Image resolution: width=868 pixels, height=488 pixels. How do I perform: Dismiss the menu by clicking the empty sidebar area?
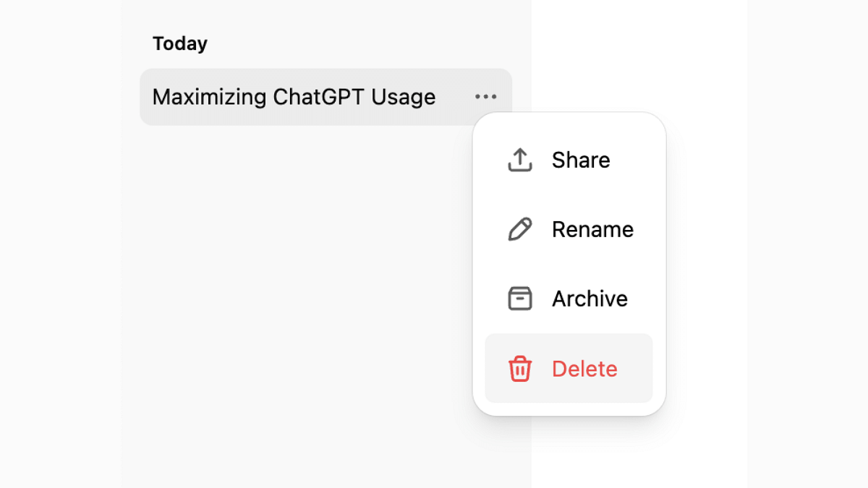coord(289,289)
